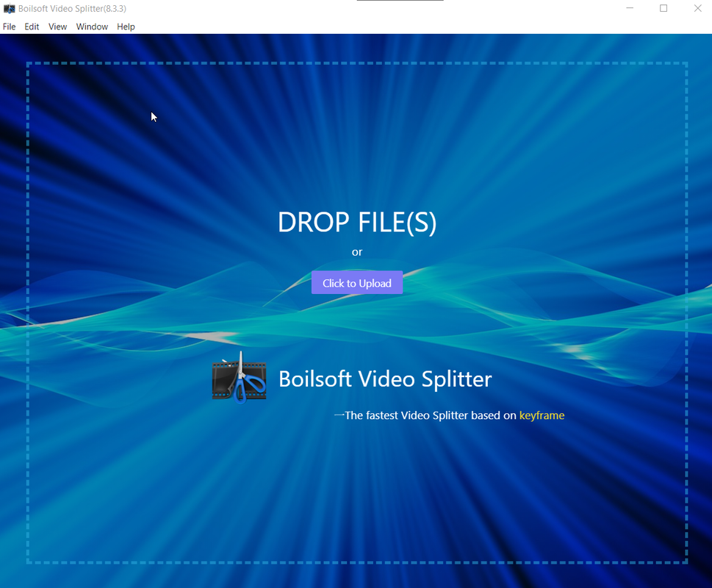
Task: Click the app icon in title bar
Action: (x=9, y=9)
